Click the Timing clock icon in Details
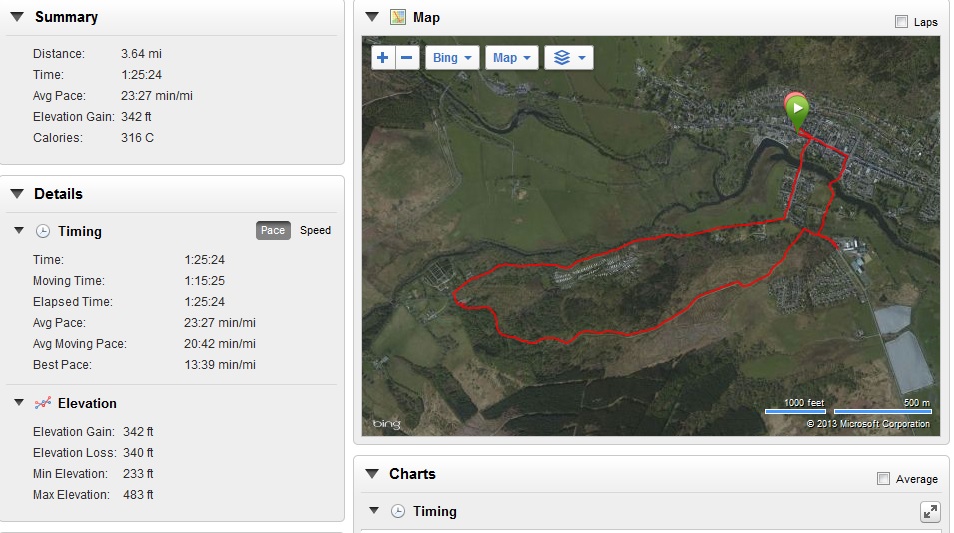This screenshot has height=533, width=954. pyautogui.click(x=43, y=231)
